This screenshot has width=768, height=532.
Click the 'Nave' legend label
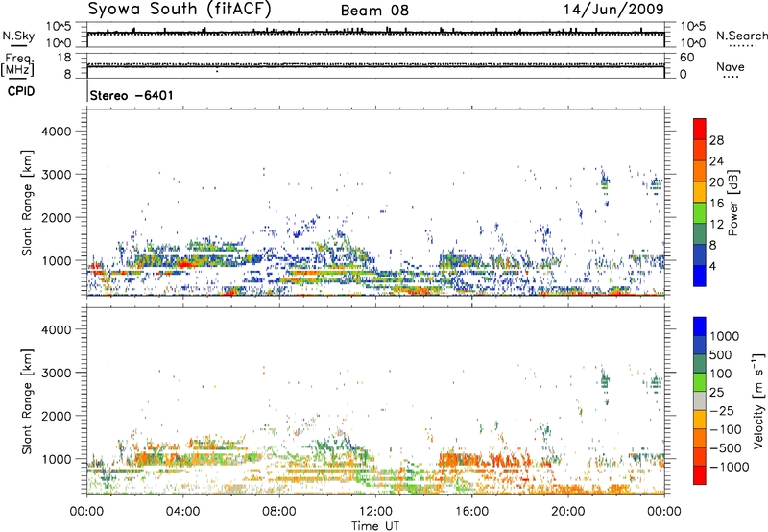pyautogui.click(x=731, y=66)
